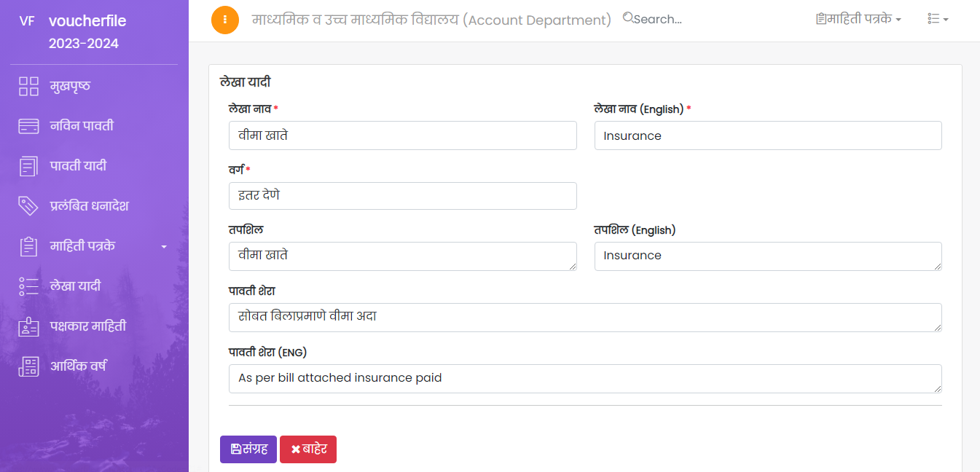980x472 pixels.
Task: Expand the माहिती पत्रके sidebar submenu
Action: pos(163,247)
